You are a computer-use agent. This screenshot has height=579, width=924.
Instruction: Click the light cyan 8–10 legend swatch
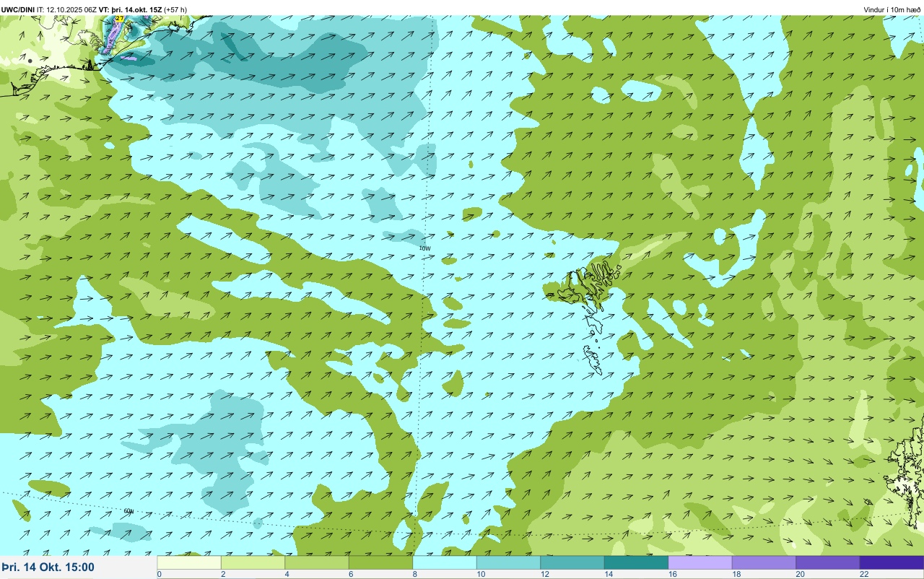pyautogui.click(x=445, y=562)
